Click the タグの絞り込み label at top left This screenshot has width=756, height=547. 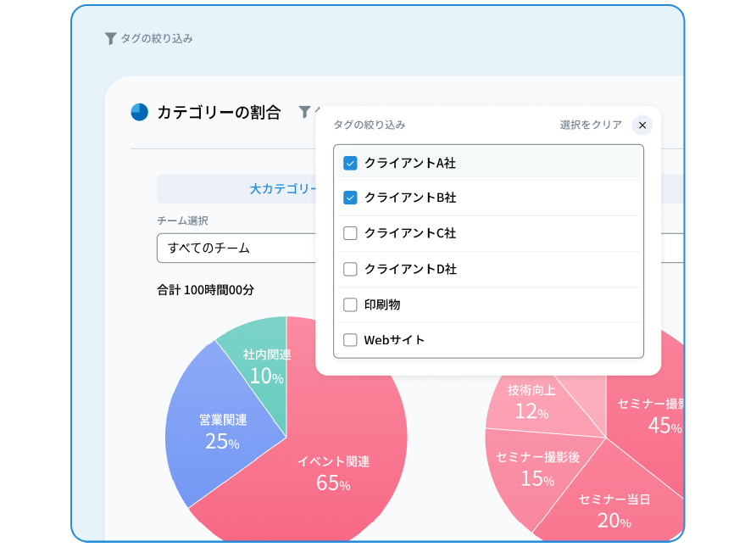coord(156,37)
